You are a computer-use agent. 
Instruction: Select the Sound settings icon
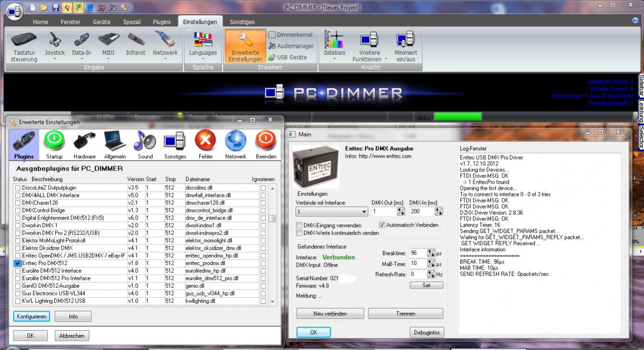pos(145,145)
